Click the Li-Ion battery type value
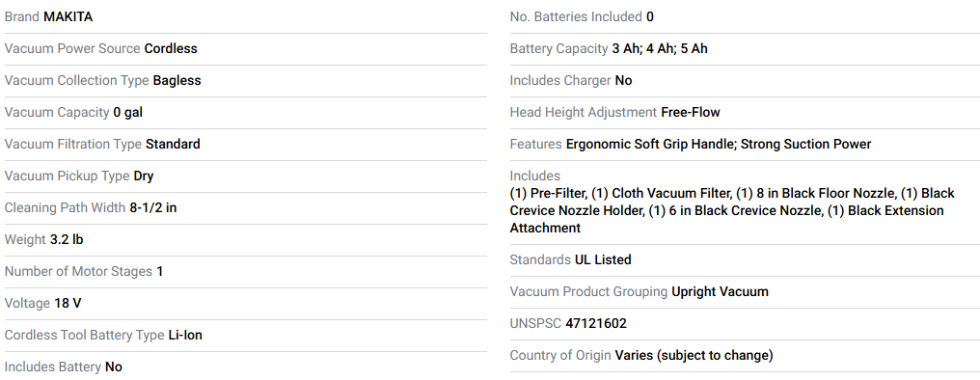 185,336
